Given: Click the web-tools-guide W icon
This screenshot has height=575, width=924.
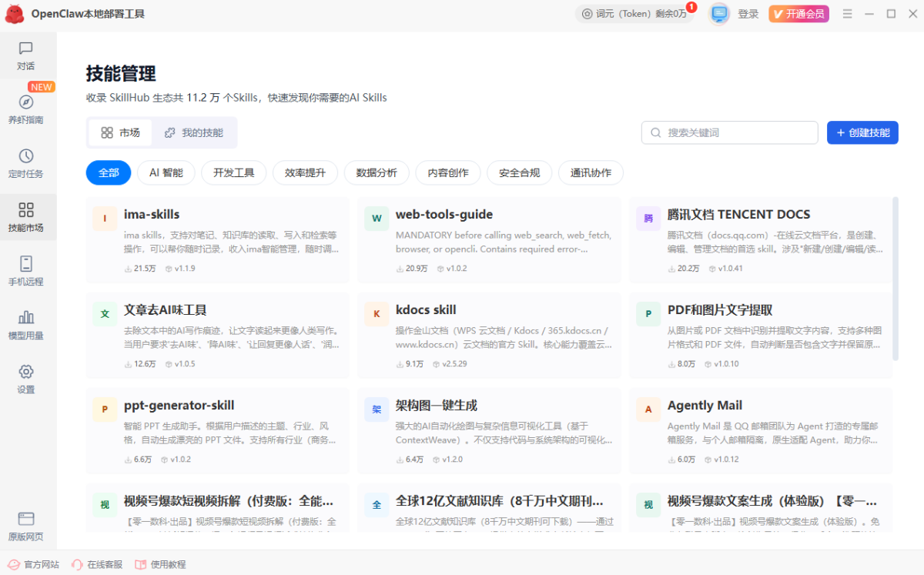Looking at the screenshot, I should (377, 218).
